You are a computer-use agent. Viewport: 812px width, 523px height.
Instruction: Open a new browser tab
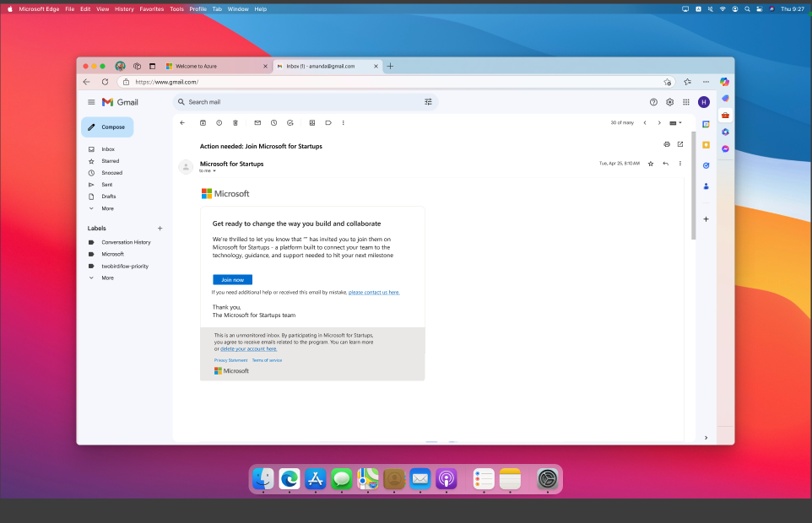391,66
